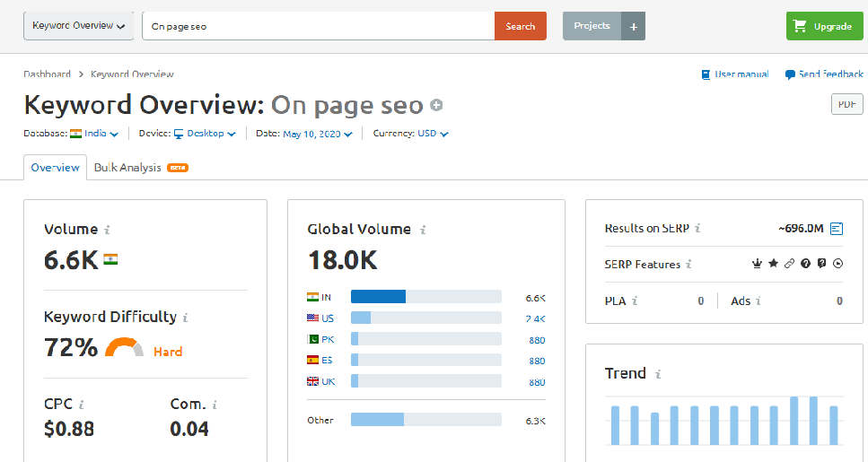This screenshot has height=462, width=868.
Task: Click the video play SERP feature icon
Action: tap(838, 264)
